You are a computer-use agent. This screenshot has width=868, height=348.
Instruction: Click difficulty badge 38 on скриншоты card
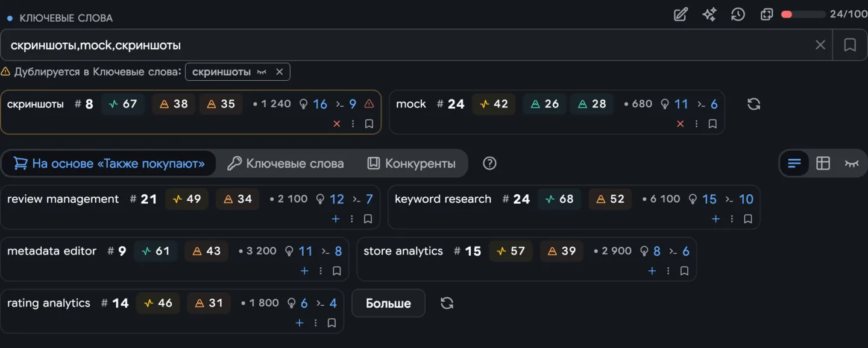click(174, 104)
